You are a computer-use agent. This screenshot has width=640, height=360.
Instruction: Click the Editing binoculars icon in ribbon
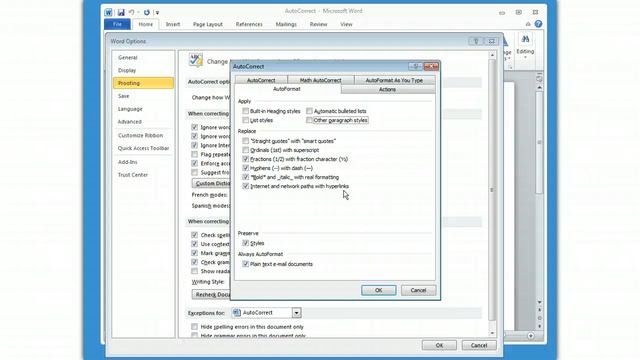525,39
